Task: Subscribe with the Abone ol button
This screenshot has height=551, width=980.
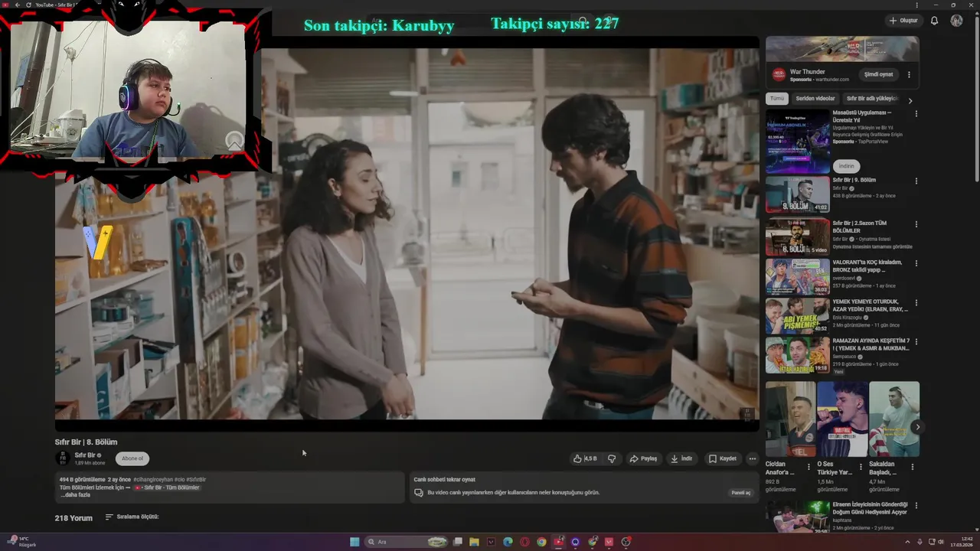Action: point(132,458)
